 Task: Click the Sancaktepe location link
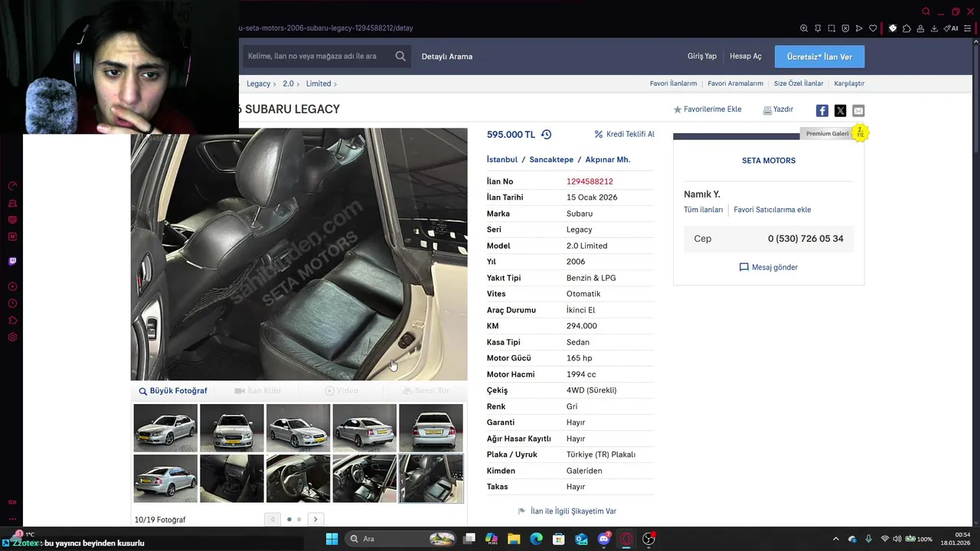[x=551, y=159]
